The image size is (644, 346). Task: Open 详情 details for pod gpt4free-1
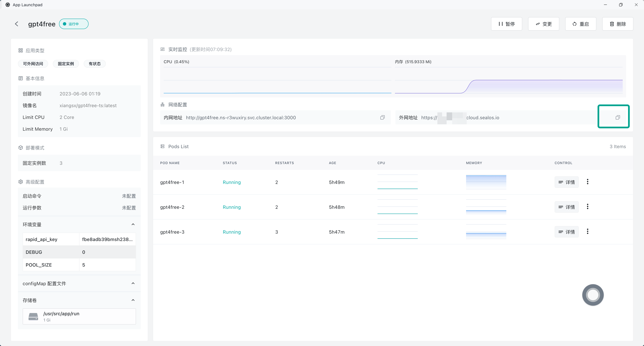(x=567, y=182)
